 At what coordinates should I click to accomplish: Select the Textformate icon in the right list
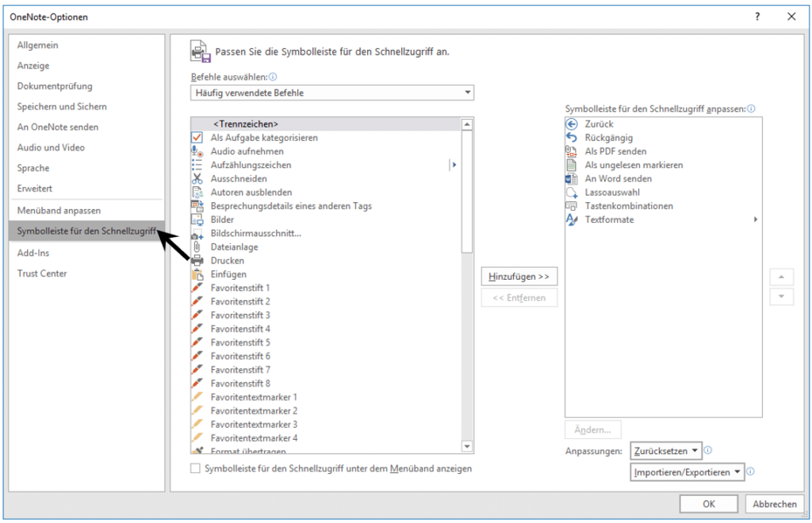coord(571,220)
